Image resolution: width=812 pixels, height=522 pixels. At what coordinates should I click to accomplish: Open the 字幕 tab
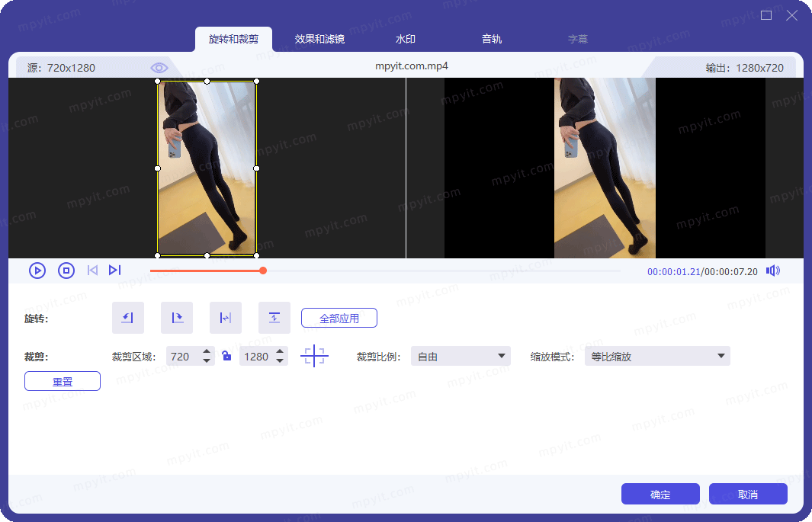578,40
